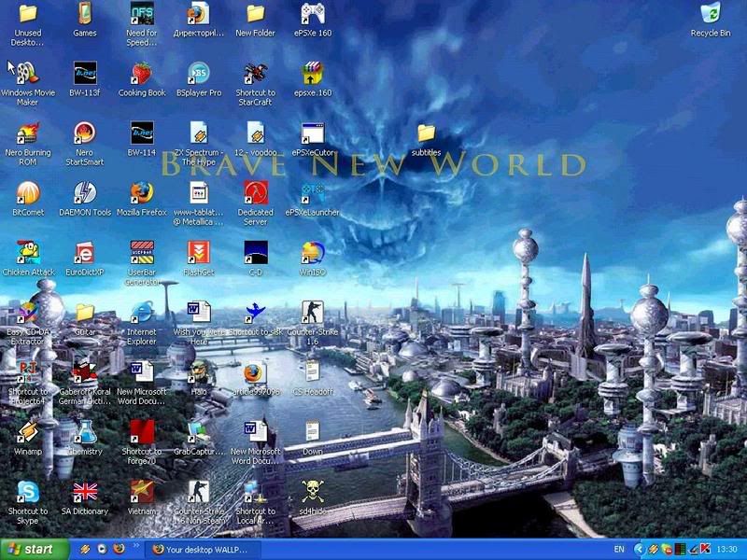Launch the BW-113f desktop icon
747x560 pixels.
coord(85,74)
